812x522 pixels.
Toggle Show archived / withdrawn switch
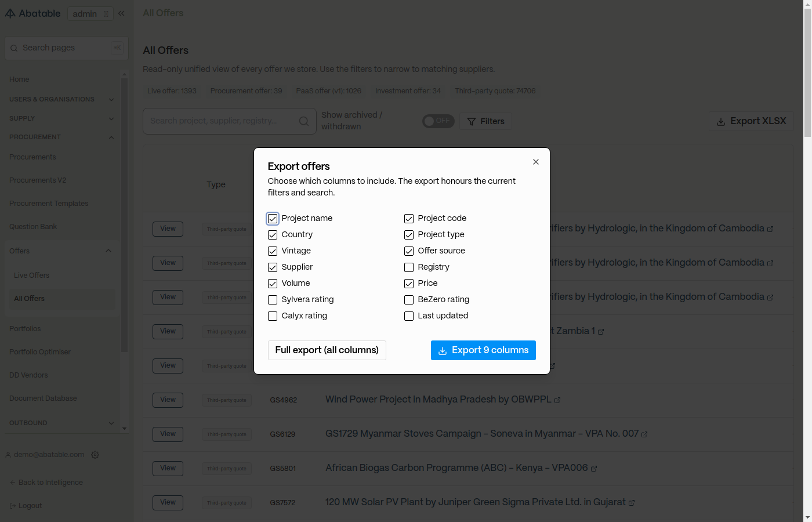438,121
